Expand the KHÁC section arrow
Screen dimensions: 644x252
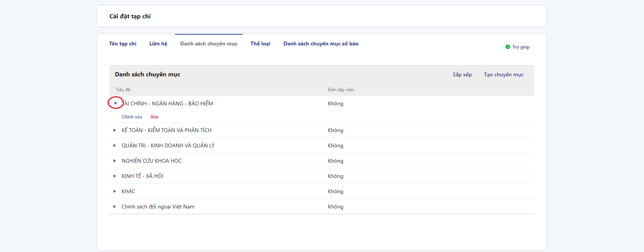(114, 191)
